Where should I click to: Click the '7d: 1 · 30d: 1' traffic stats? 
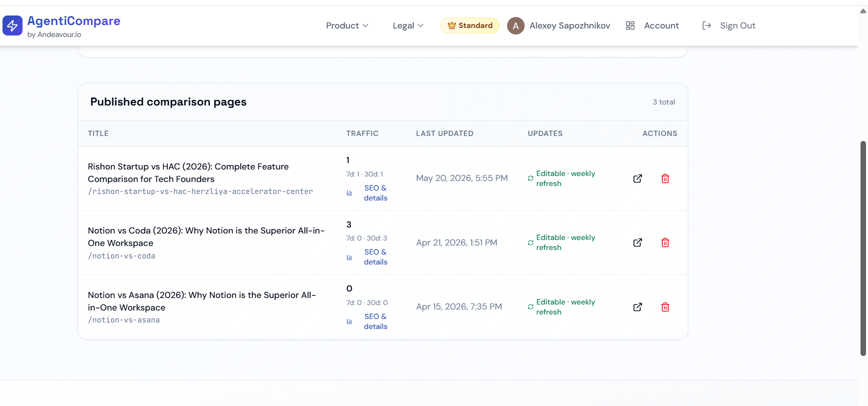364,174
